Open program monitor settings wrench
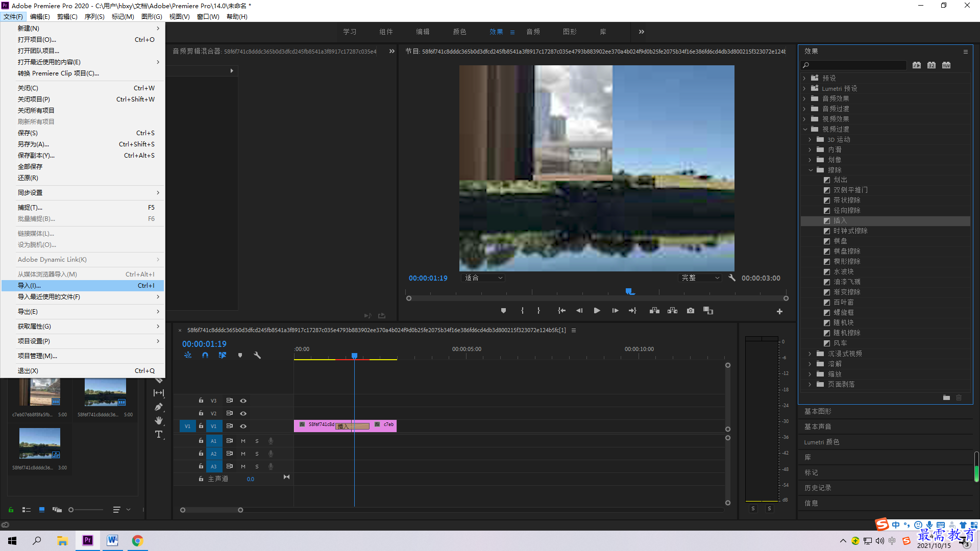This screenshot has width=980, height=551. click(732, 278)
